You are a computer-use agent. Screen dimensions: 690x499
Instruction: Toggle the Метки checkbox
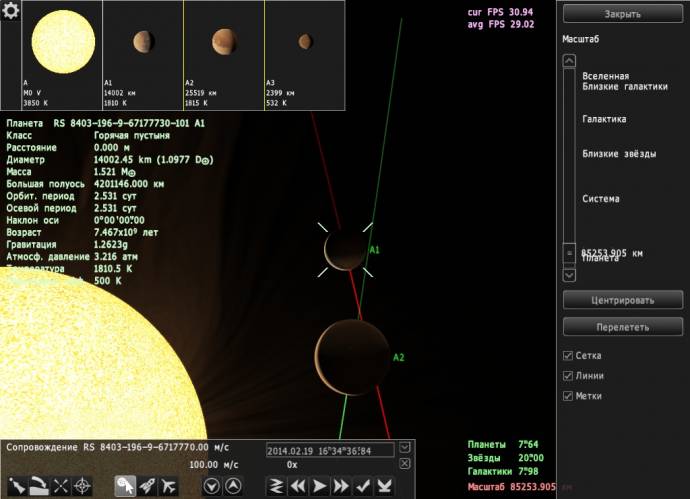[x=568, y=396]
